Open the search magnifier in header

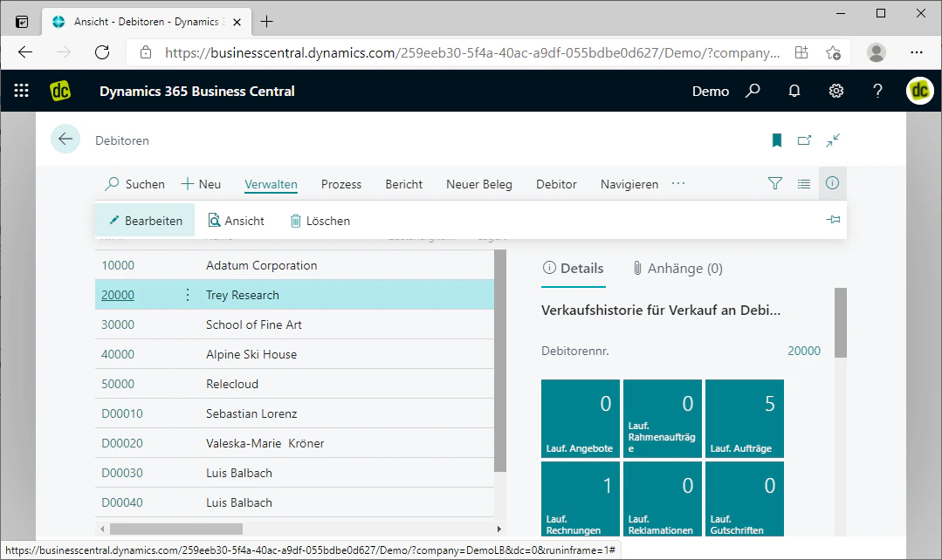tap(753, 91)
